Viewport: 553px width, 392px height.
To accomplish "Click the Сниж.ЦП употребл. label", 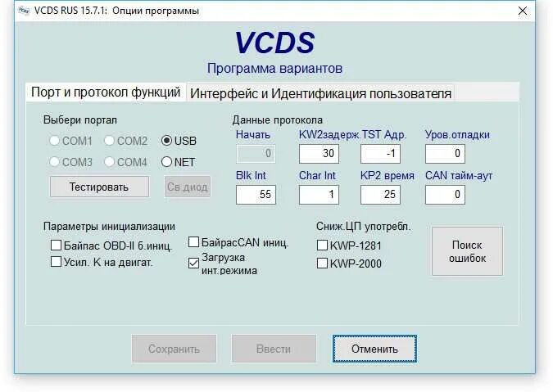I will coord(364,227).
